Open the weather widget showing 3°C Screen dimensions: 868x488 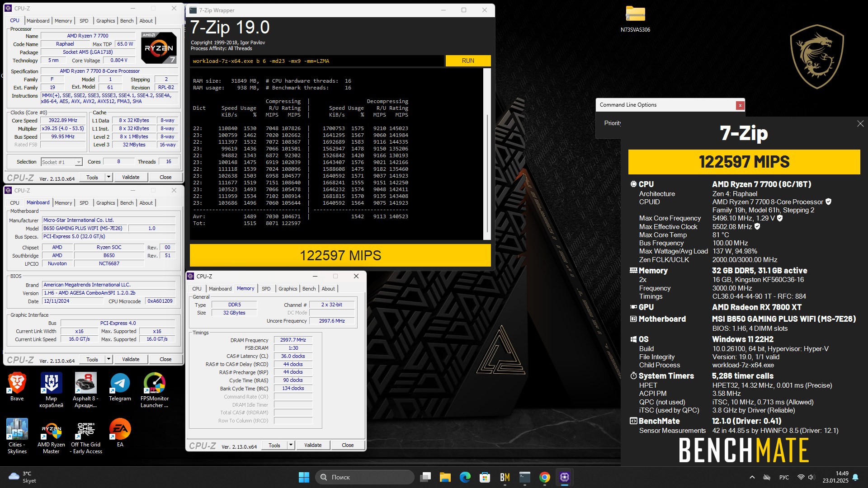22,477
